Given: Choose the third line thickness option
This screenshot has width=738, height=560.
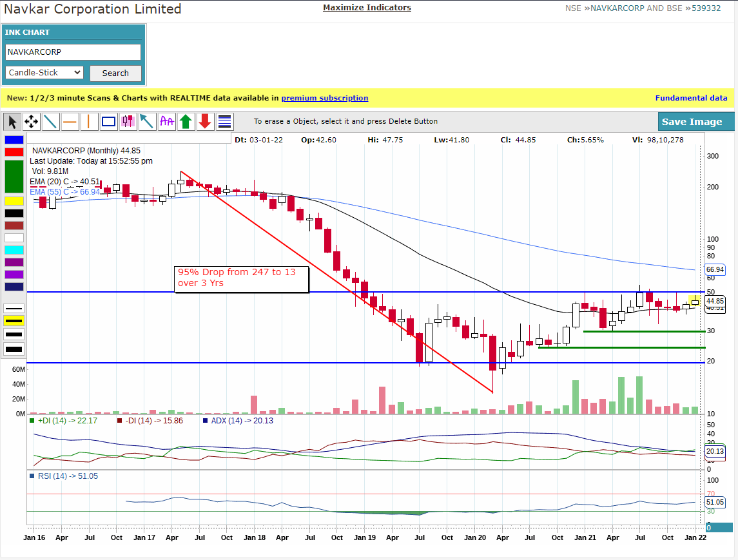Looking at the screenshot, I should coord(14,334).
